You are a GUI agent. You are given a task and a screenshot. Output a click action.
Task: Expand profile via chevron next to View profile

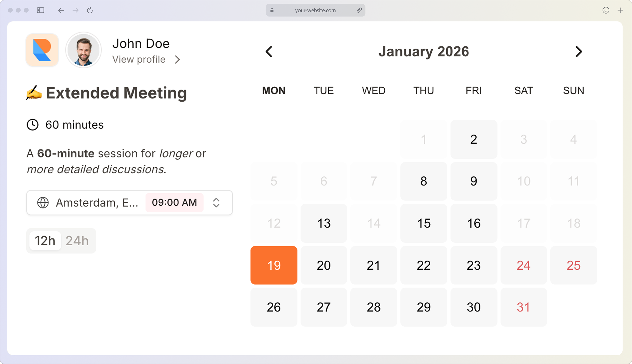coord(178,60)
